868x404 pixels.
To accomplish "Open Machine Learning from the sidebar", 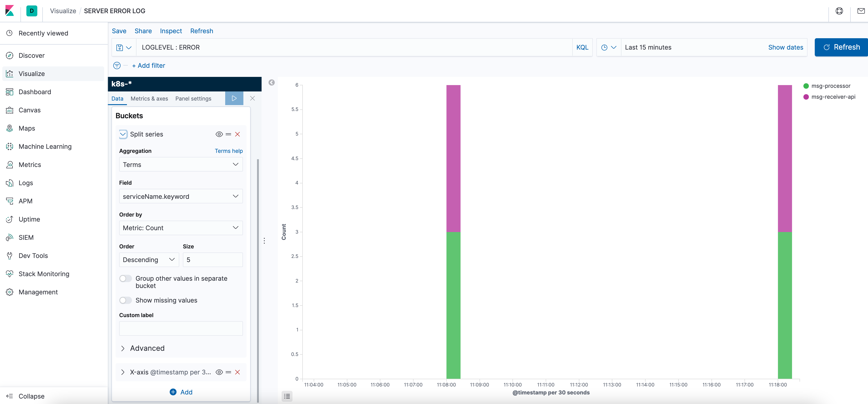I will pyautogui.click(x=45, y=146).
